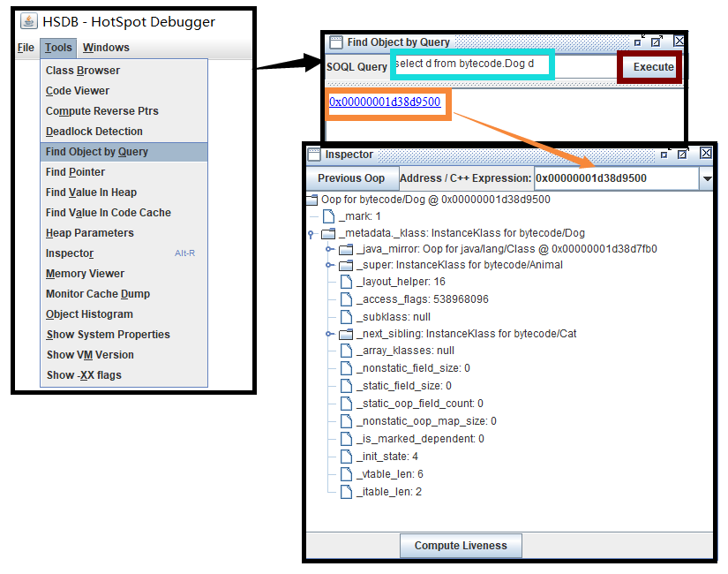Select Class Browser from Tools menu
Viewport: 728px width, 574px height.
(x=124, y=70)
